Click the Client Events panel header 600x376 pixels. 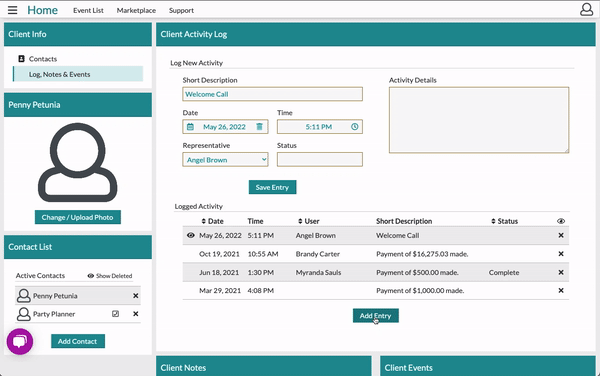click(x=488, y=366)
